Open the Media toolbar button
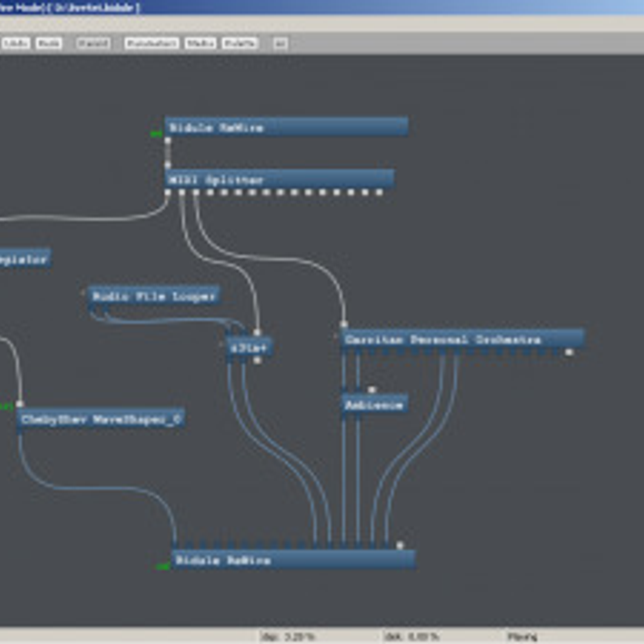Image resolution: width=644 pixels, height=644 pixels. tap(201, 43)
